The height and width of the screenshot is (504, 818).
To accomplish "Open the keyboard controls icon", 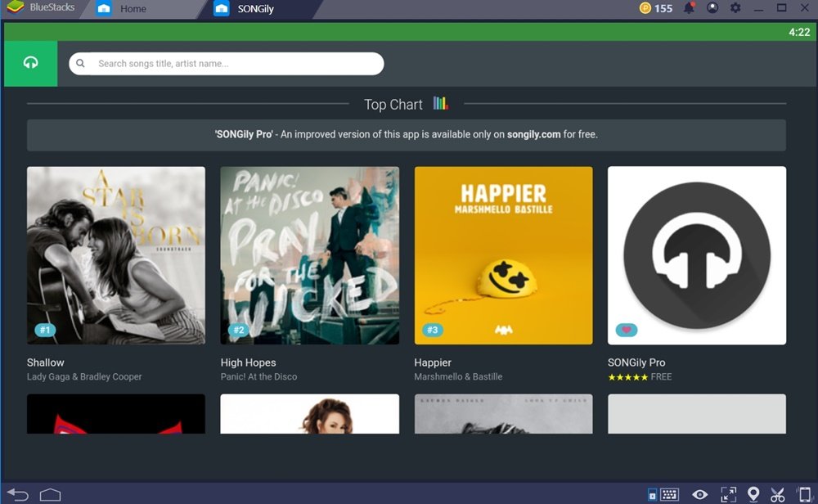I will pos(669,494).
